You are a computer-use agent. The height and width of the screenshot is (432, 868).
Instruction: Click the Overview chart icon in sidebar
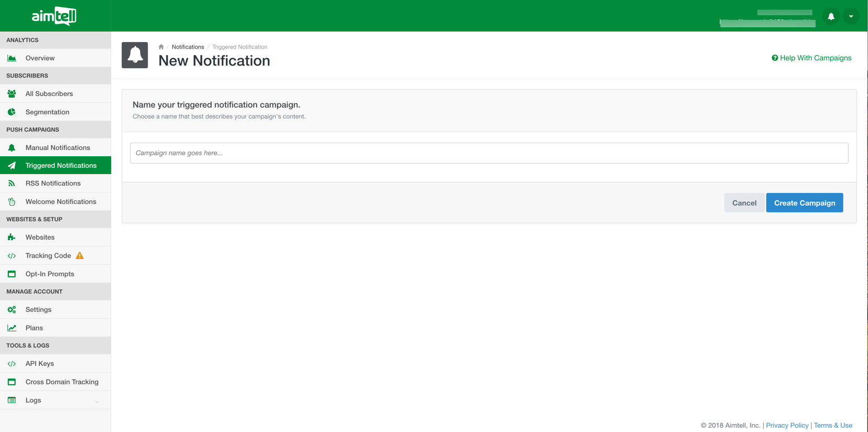[12, 58]
